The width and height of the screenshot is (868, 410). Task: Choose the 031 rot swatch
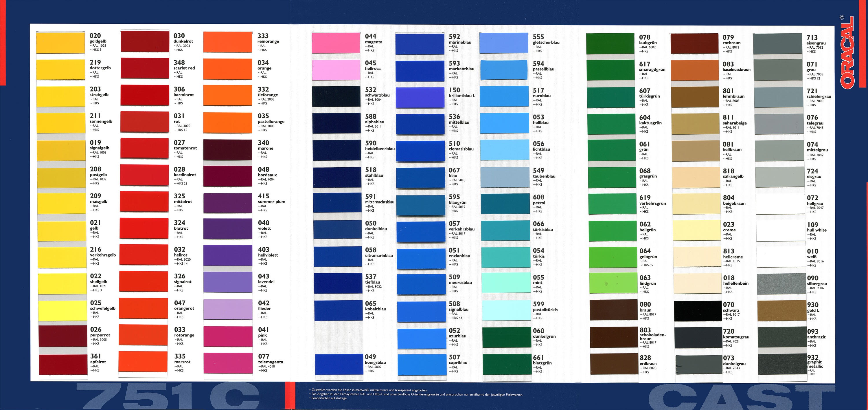[145, 122]
